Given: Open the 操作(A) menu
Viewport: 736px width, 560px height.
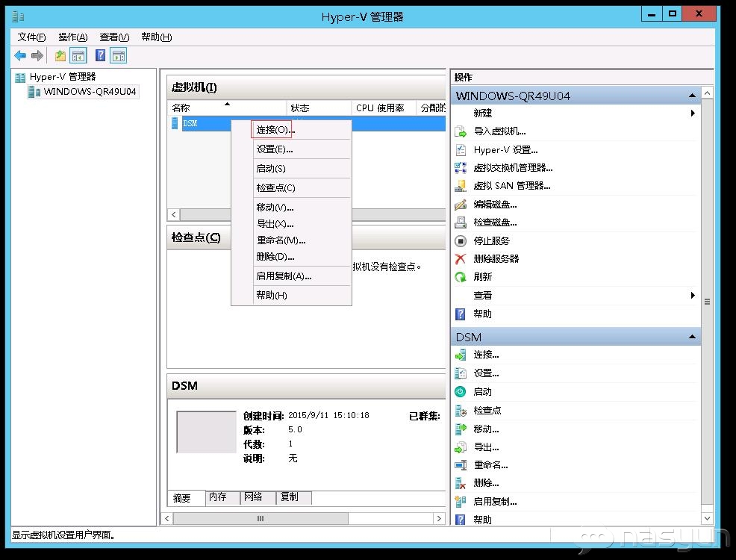Looking at the screenshot, I should 72,37.
